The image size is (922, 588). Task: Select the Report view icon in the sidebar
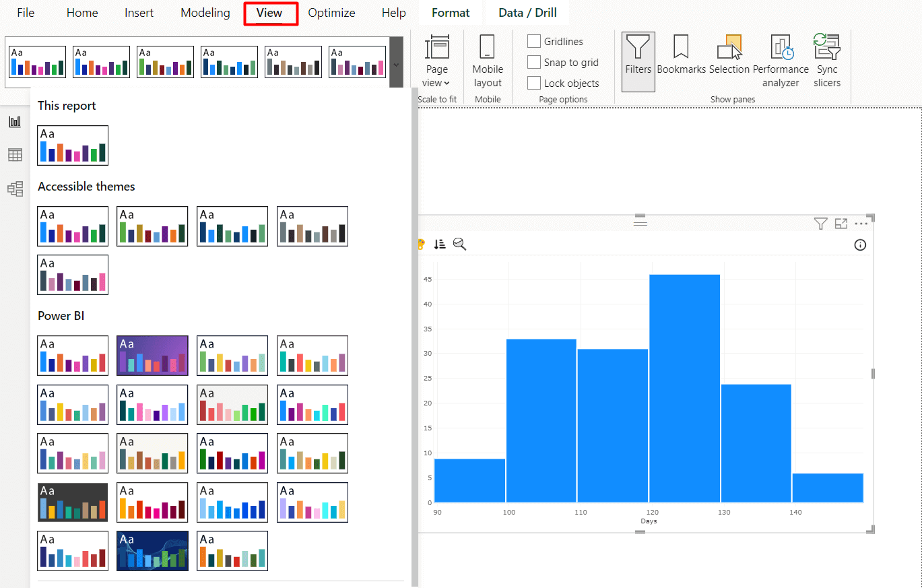coord(15,121)
